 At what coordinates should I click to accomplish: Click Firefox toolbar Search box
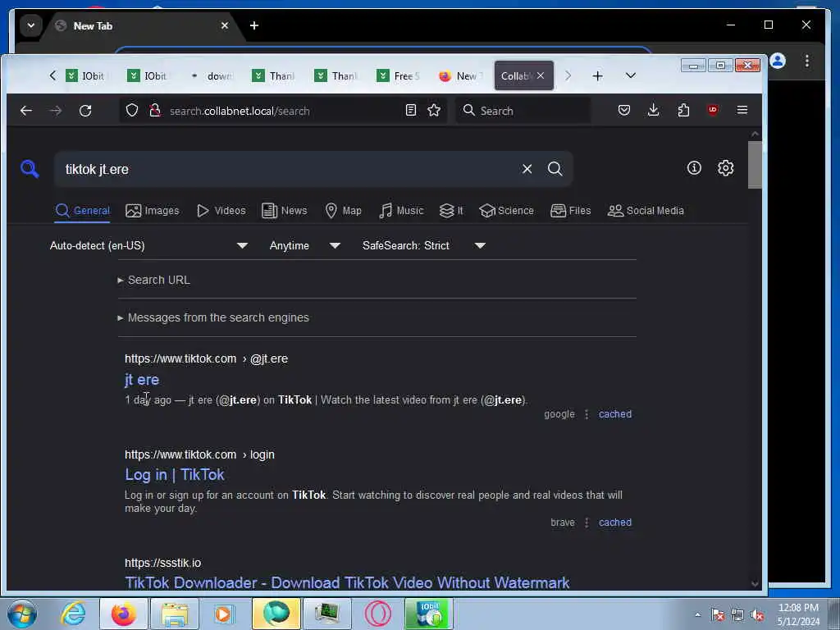[523, 111]
